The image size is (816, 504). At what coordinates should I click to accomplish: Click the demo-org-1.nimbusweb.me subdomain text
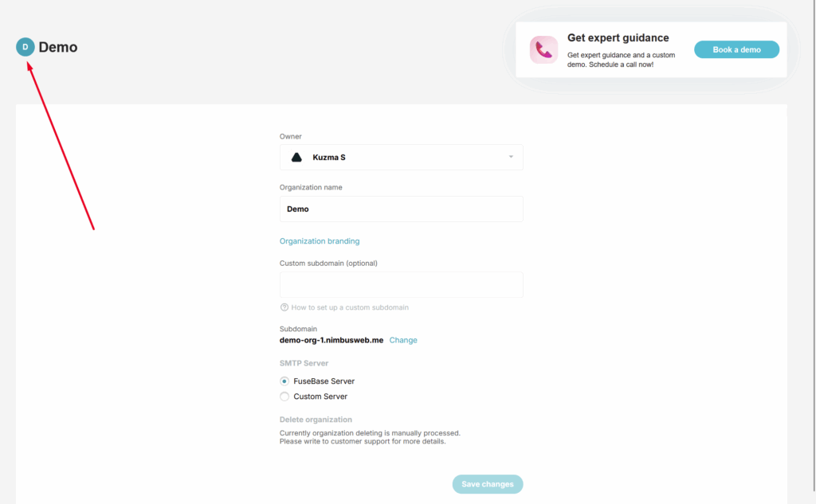(331, 340)
